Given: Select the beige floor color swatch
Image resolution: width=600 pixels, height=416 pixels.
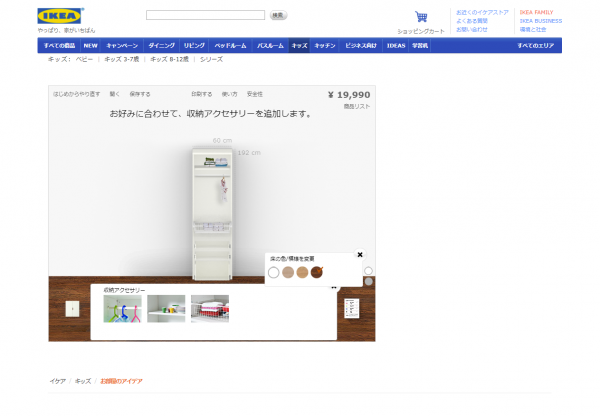Looking at the screenshot, I should (288, 272).
